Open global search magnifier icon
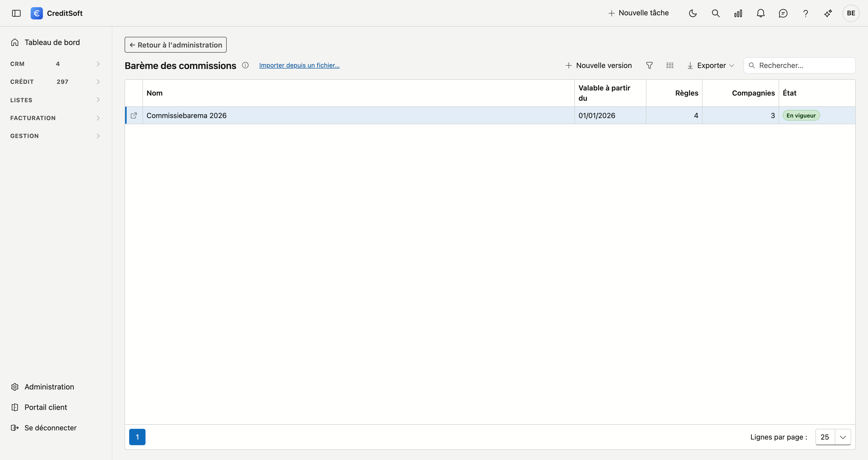 pyautogui.click(x=716, y=13)
